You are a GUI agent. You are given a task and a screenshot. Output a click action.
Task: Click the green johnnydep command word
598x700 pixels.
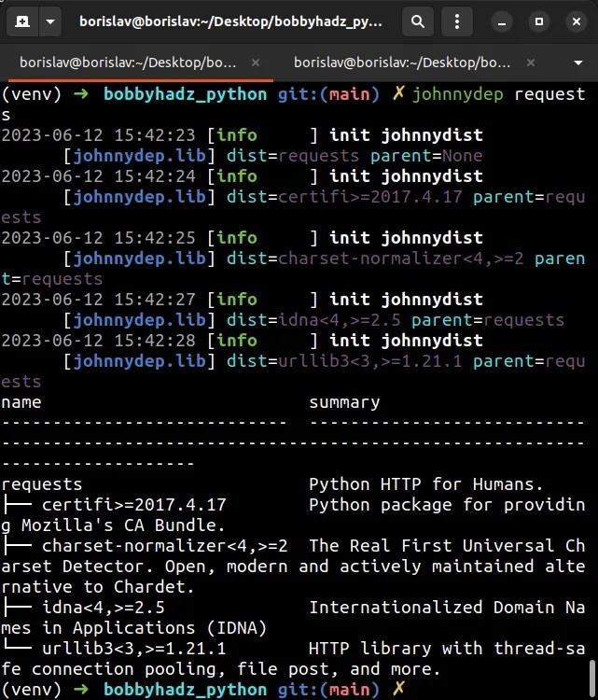[457, 94]
